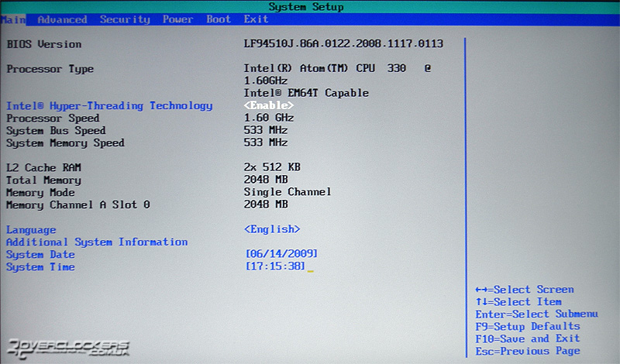Go to the Boot tab
Screen dimensions: 620x364
tap(219, 19)
